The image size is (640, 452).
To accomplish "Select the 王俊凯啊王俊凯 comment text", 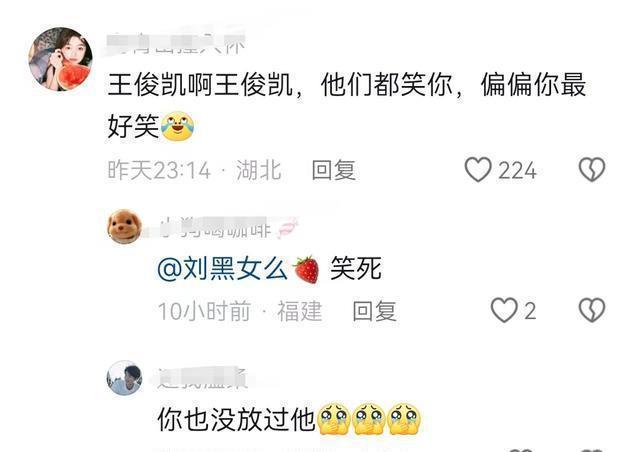I will (347, 105).
